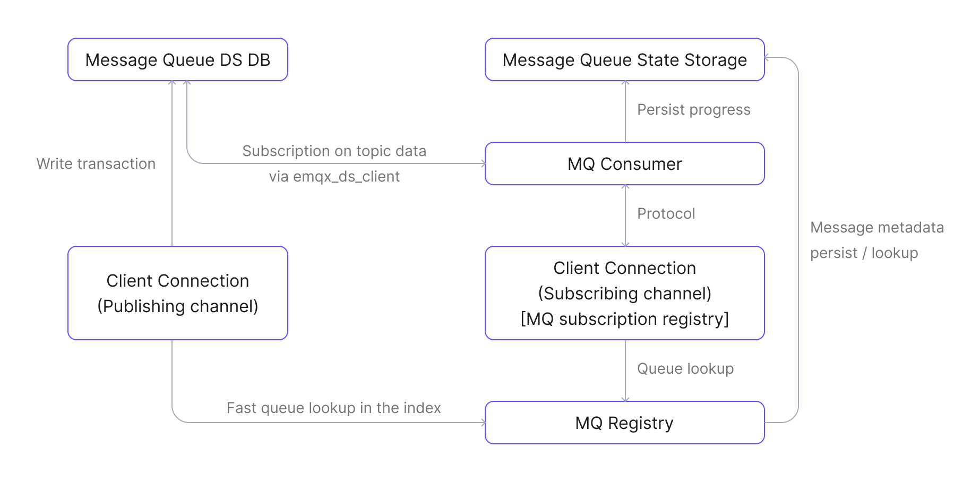The height and width of the screenshot is (482, 980).
Task: Click the MQ Consumer box
Action: pyautogui.click(x=624, y=163)
